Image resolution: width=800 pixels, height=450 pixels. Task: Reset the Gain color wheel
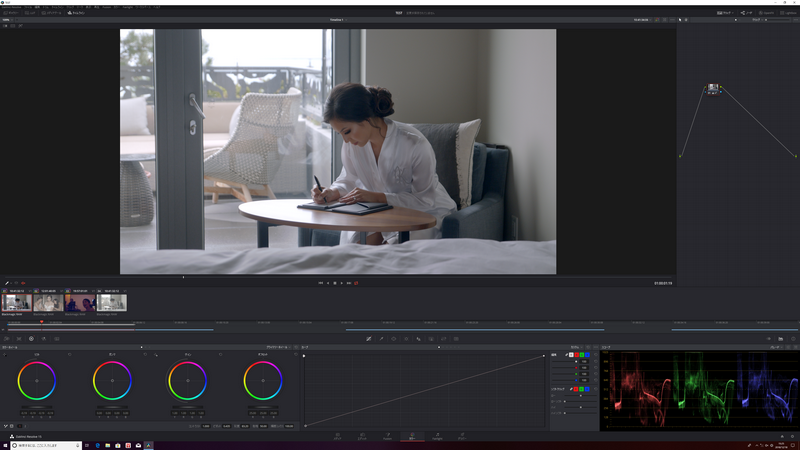(220, 355)
